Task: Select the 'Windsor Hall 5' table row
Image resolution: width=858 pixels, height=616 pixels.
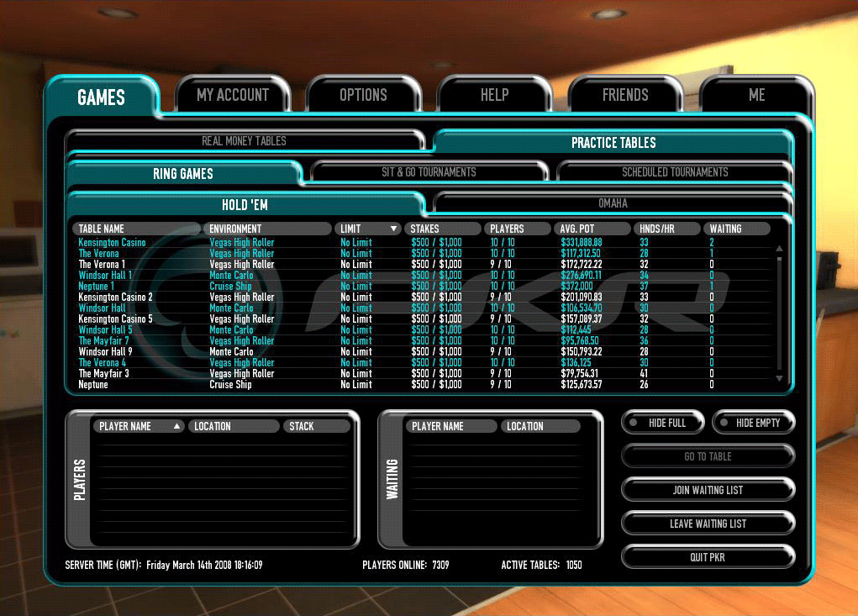Action: [x=421, y=330]
